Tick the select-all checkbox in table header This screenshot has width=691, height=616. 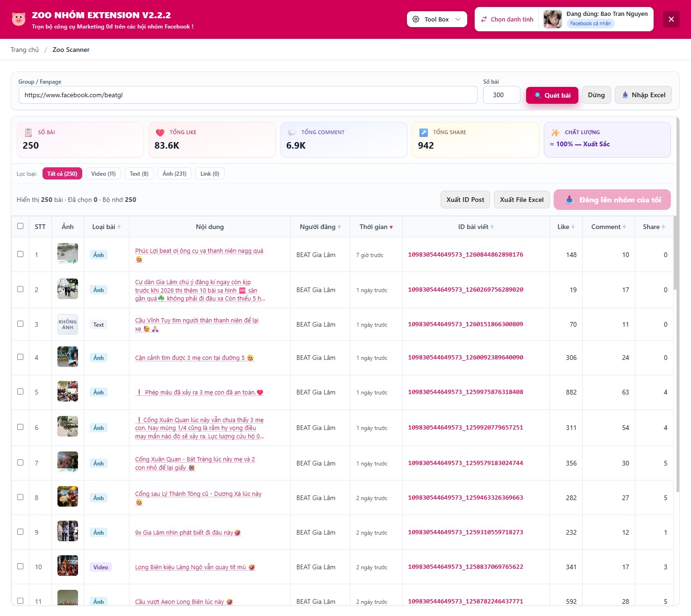(20, 226)
